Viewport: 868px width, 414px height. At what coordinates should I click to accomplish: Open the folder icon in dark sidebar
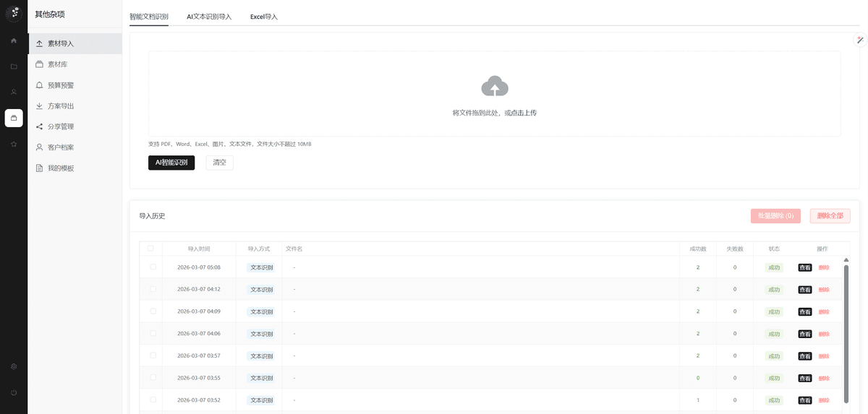coord(14,66)
